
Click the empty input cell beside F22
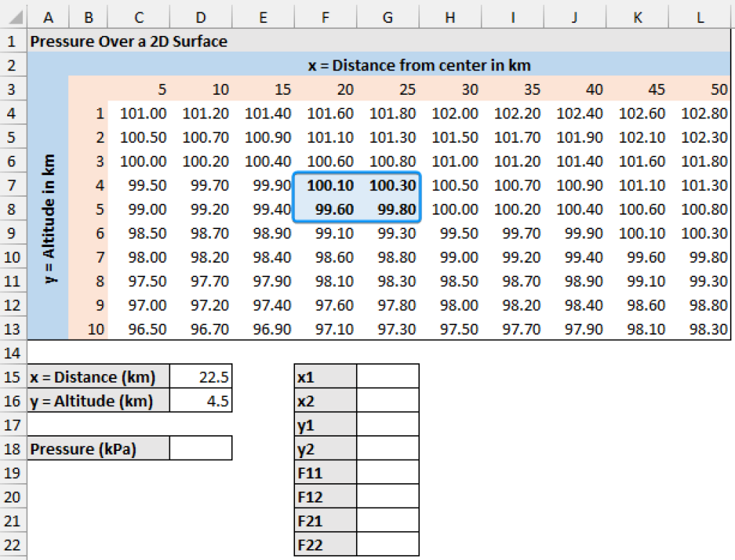[x=388, y=545]
